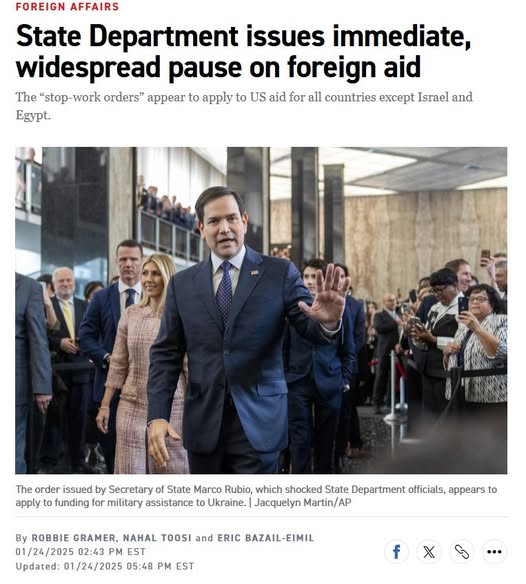Click the Updated 05:48 PM EST timestamp

[105, 566]
